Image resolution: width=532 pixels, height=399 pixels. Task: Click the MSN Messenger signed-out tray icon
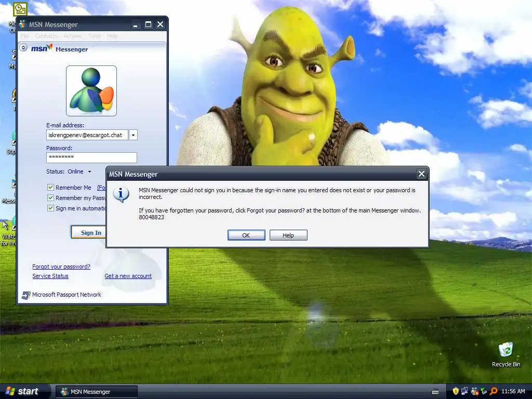pos(475,392)
